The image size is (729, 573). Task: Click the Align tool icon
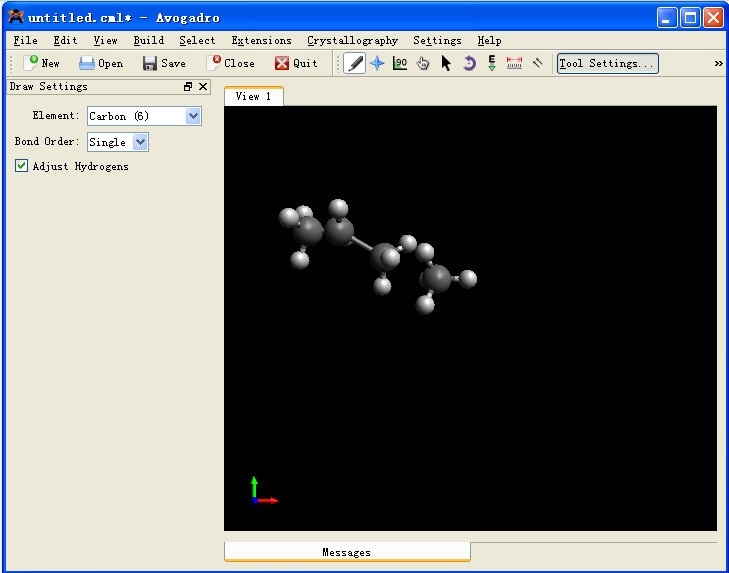click(x=537, y=63)
